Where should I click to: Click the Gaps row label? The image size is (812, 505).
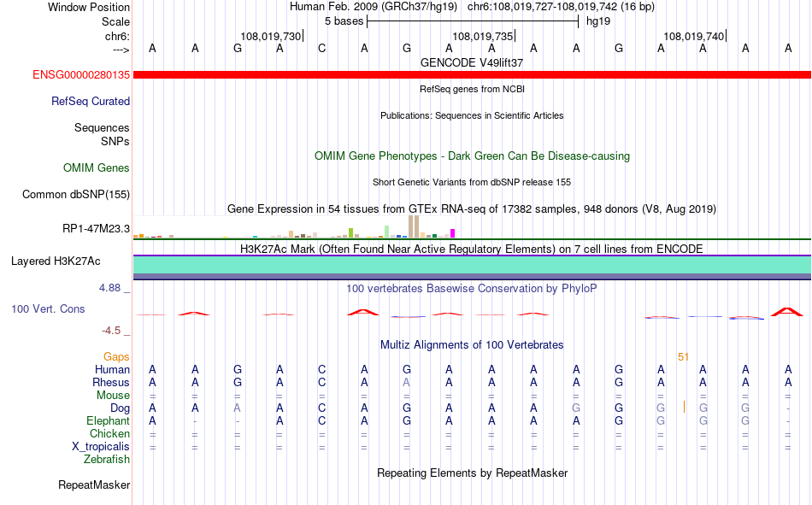(x=116, y=356)
